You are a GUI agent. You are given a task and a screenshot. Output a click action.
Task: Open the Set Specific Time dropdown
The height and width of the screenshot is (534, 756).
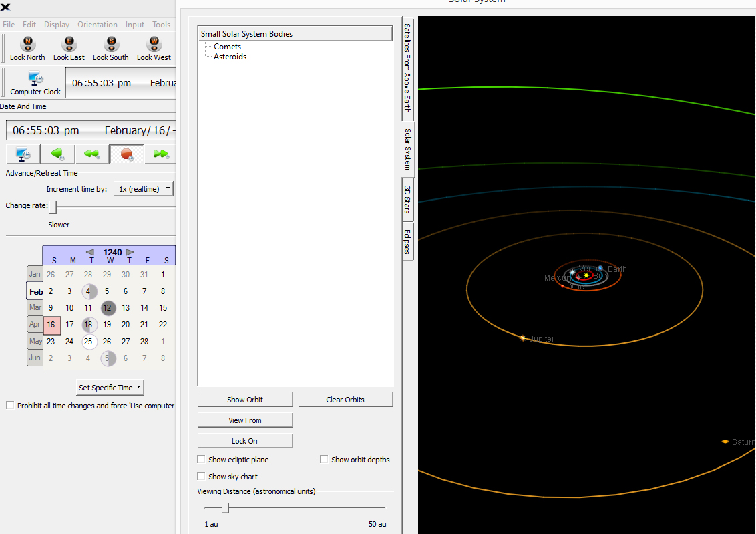pos(110,388)
